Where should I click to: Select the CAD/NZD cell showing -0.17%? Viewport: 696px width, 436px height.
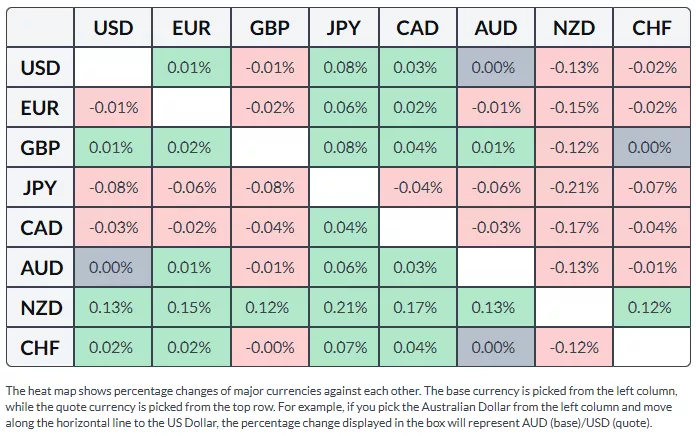point(574,228)
